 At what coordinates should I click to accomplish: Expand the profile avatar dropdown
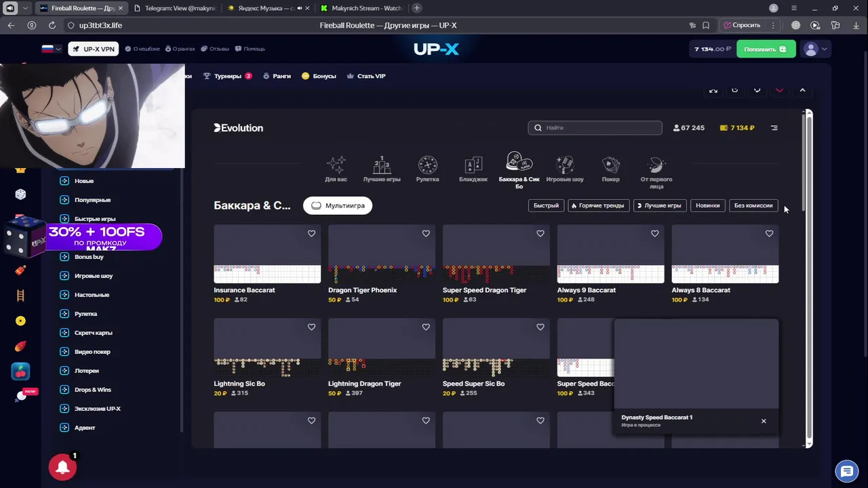[x=816, y=49]
